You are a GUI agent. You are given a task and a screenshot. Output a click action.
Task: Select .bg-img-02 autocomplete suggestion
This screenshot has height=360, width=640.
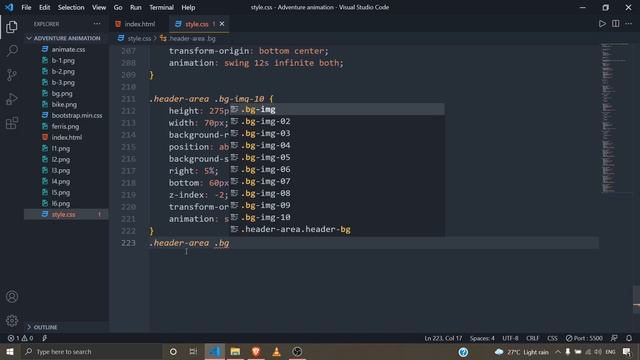tap(337, 121)
